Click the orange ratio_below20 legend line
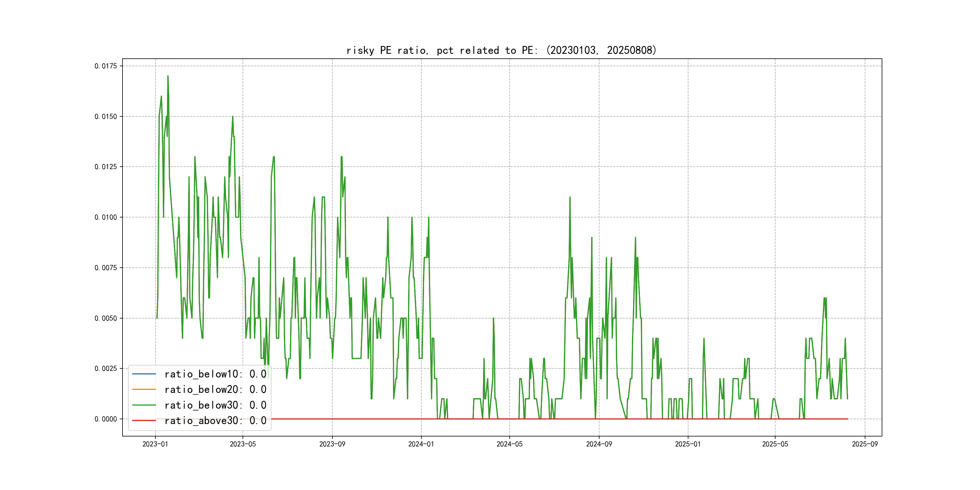The height and width of the screenshot is (490, 980). click(x=144, y=389)
